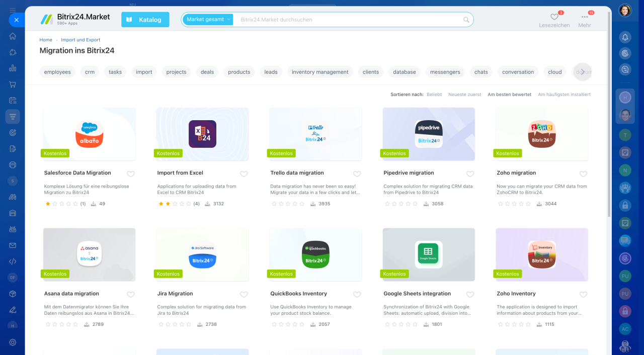Open the AC contact avatar in right panel

625,329
